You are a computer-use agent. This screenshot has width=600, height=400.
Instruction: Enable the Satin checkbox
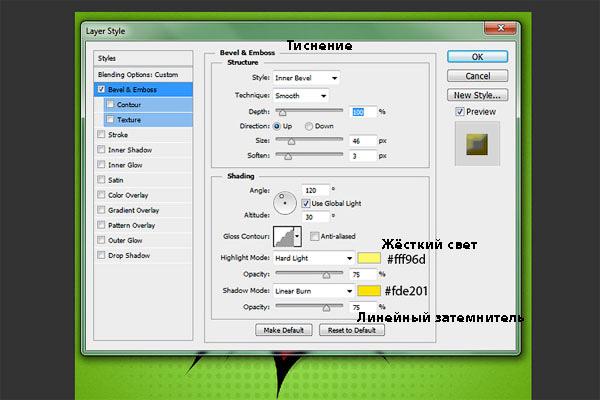pyautogui.click(x=101, y=180)
